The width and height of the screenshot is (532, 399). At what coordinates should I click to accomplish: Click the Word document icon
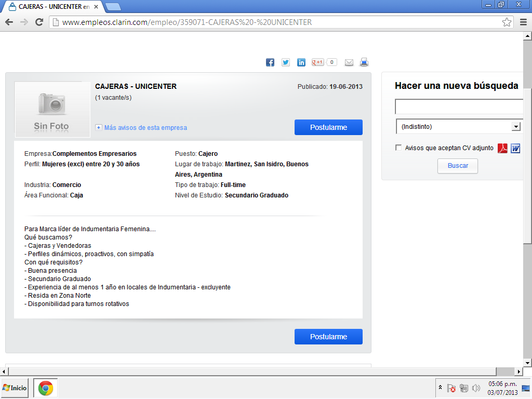tap(515, 148)
